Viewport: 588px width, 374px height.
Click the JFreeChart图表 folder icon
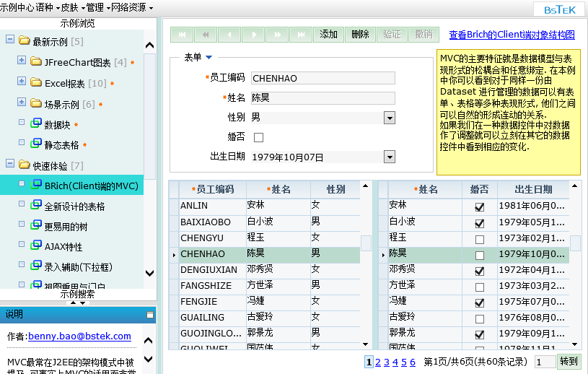[36, 62]
